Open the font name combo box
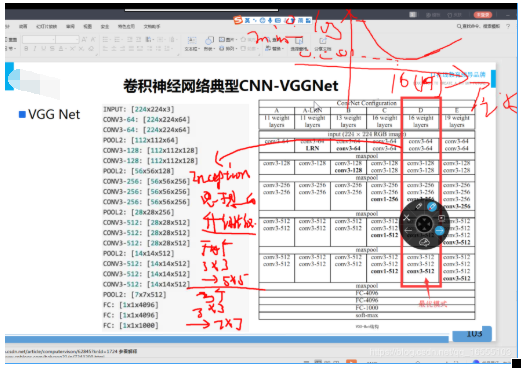 click(39, 40)
